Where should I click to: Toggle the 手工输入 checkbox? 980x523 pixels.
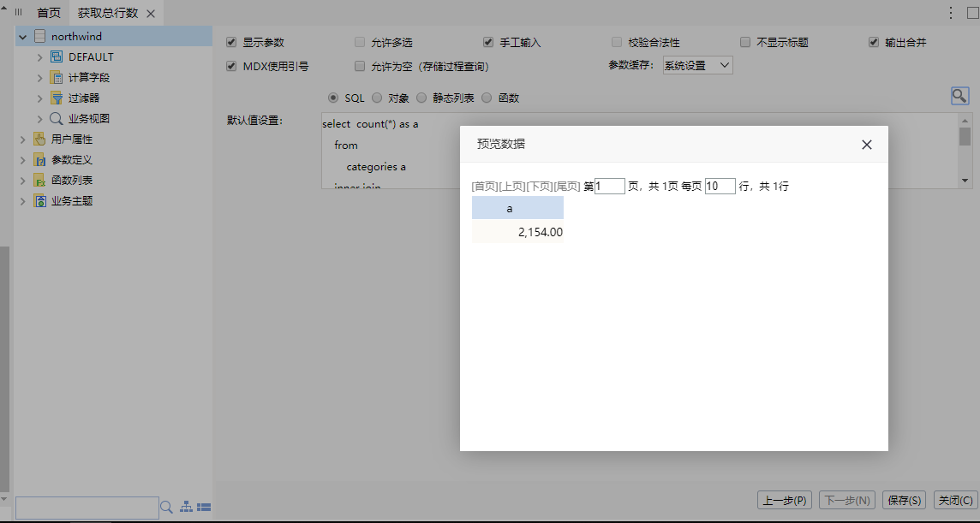click(x=488, y=43)
